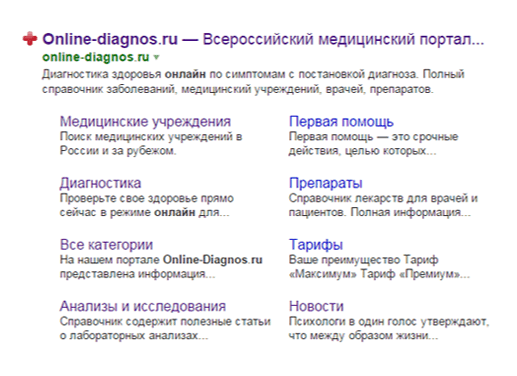Click the text '«Максимум» Тариф «Премиум»...'
Image resolution: width=517 pixels, height=376 pixels.
379,274
